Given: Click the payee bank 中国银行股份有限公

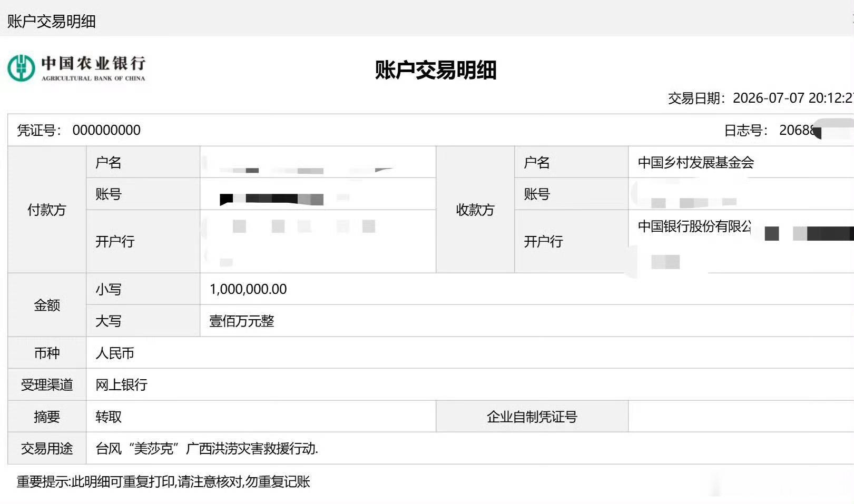Looking at the screenshot, I should [694, 226].
